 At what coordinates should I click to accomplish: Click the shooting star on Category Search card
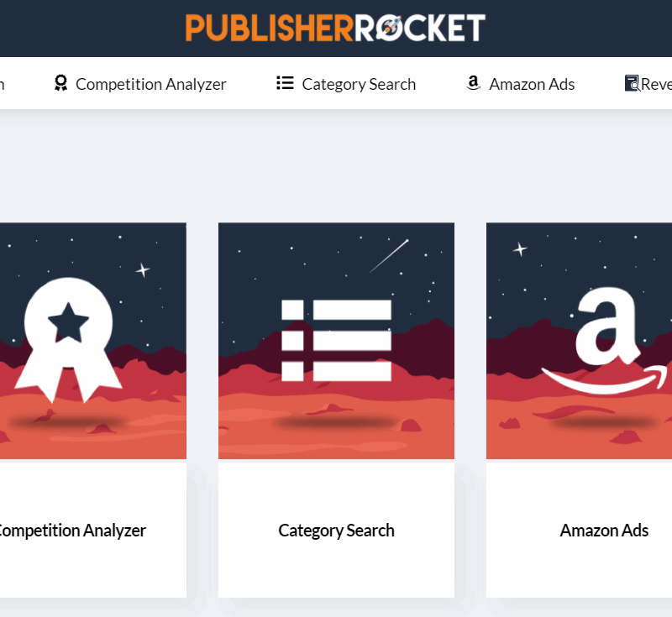pos(389,256)
